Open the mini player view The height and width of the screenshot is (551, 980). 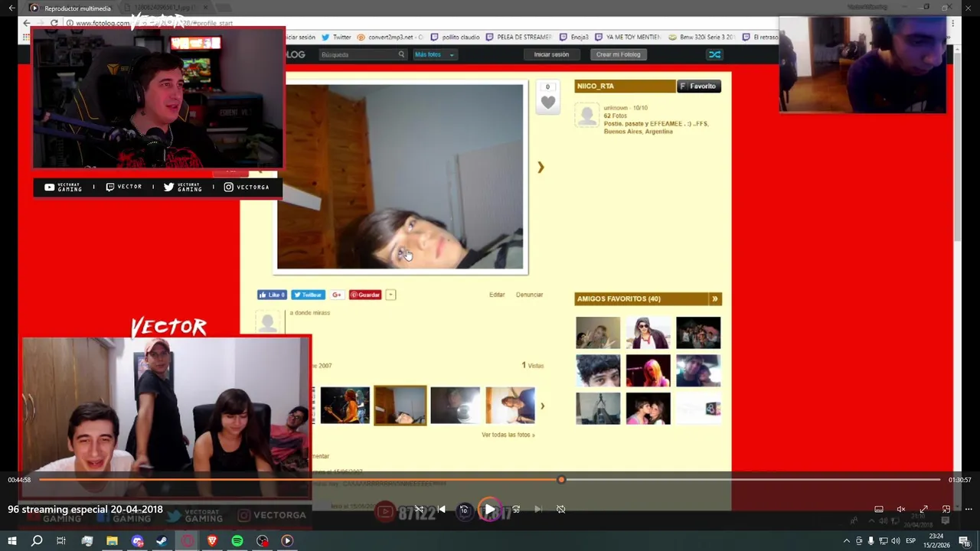click(946, 509)
